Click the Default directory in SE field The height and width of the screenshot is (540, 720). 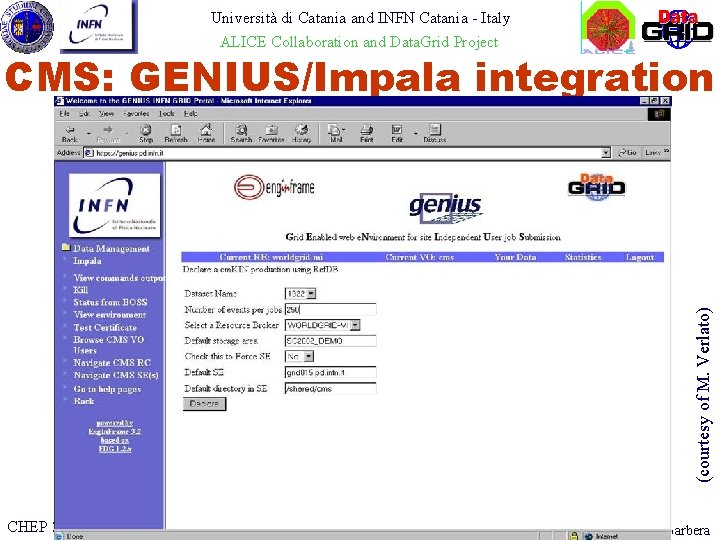pos(331,388)
